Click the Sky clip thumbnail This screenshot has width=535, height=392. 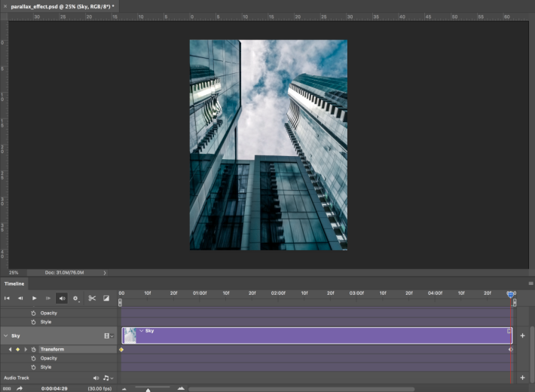point(130,335)
